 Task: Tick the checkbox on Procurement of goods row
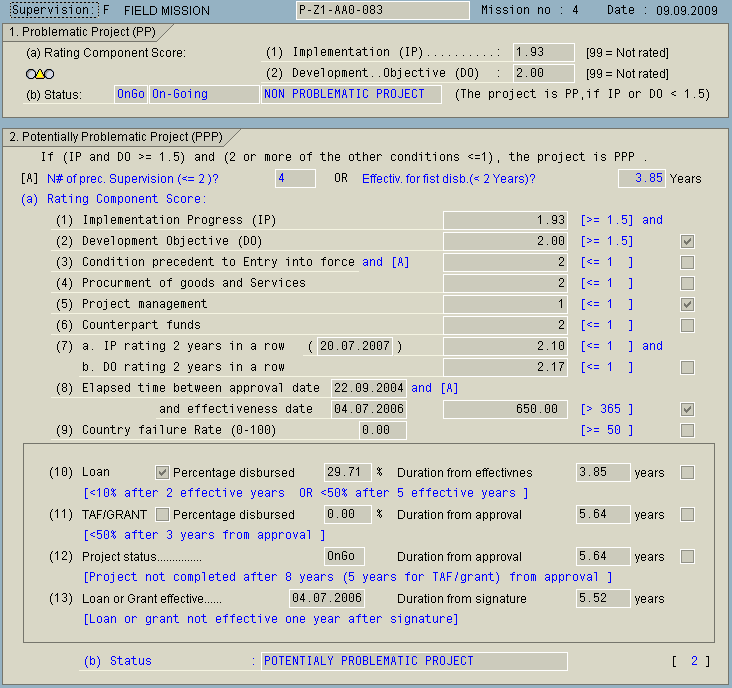coord(687,283)
